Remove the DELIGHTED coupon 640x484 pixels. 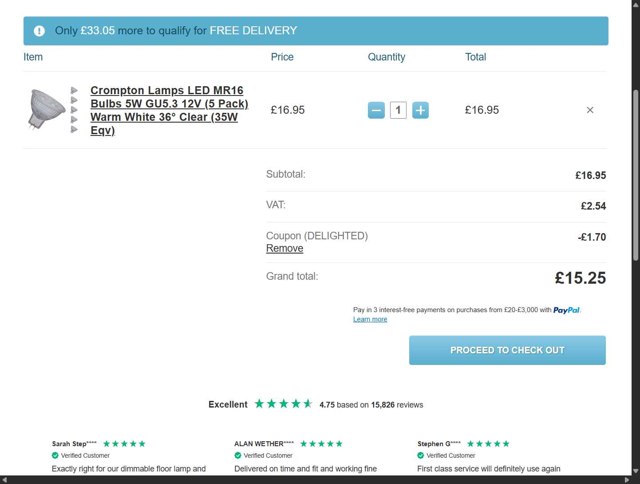point(284,248)
